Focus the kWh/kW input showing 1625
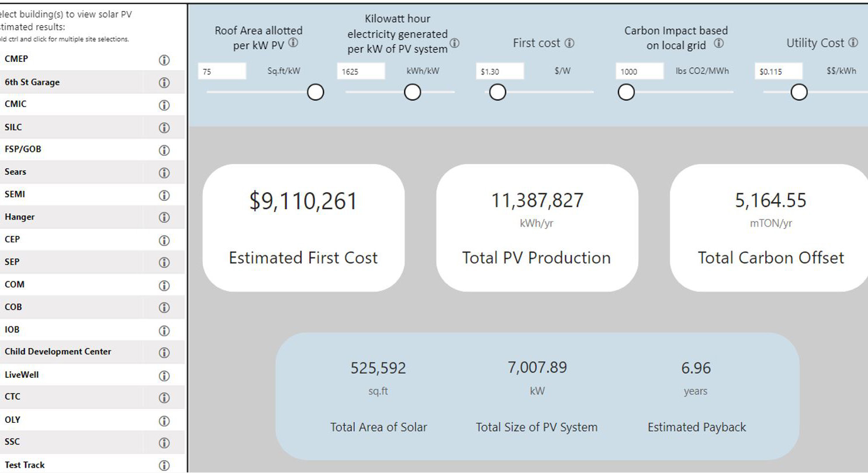Viewport: 868px width, 473px height. point(361,72)
